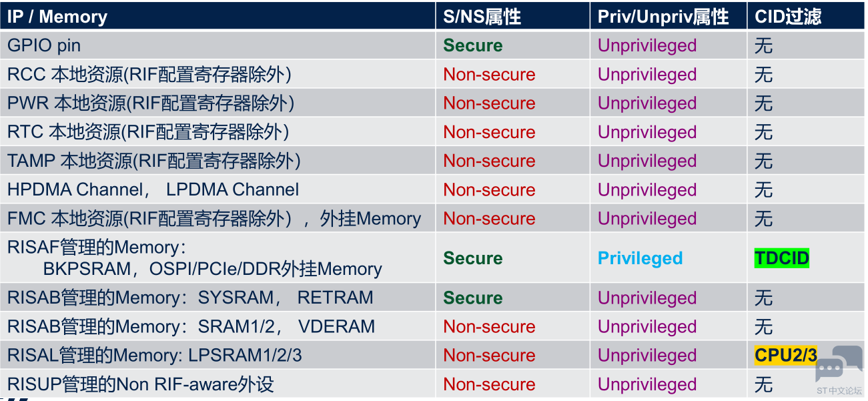Click the GPIO pin row label
868x401 pixels.
[44, 46]
